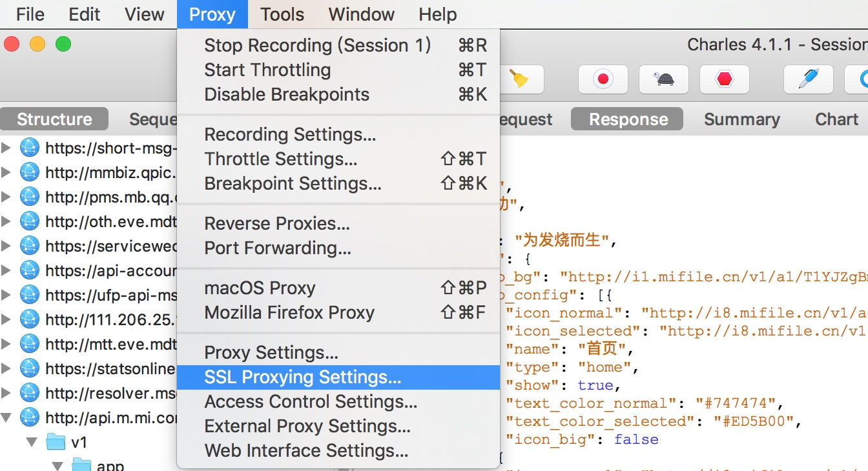The width and height of the screenshot is (868, 471).
Task: Collapse the app folder node
Action: tap(57, 466)
